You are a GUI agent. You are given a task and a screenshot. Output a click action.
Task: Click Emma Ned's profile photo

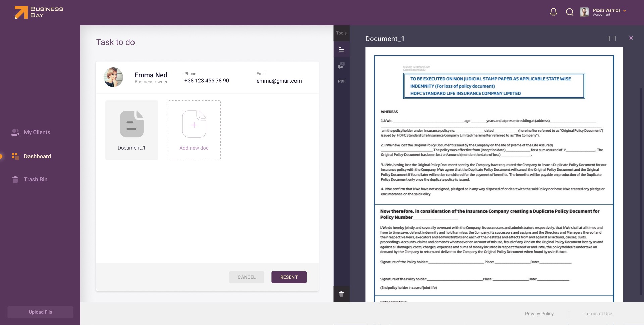pos(113,77)
